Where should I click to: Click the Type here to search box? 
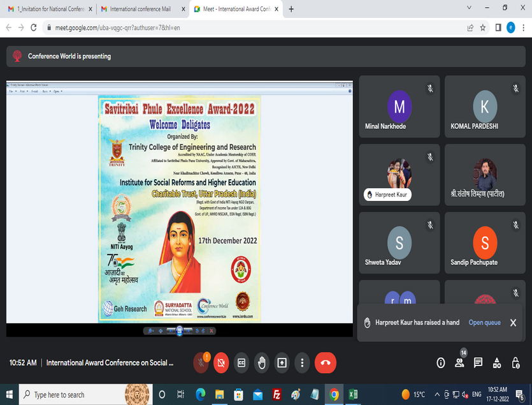click(85, 394)
